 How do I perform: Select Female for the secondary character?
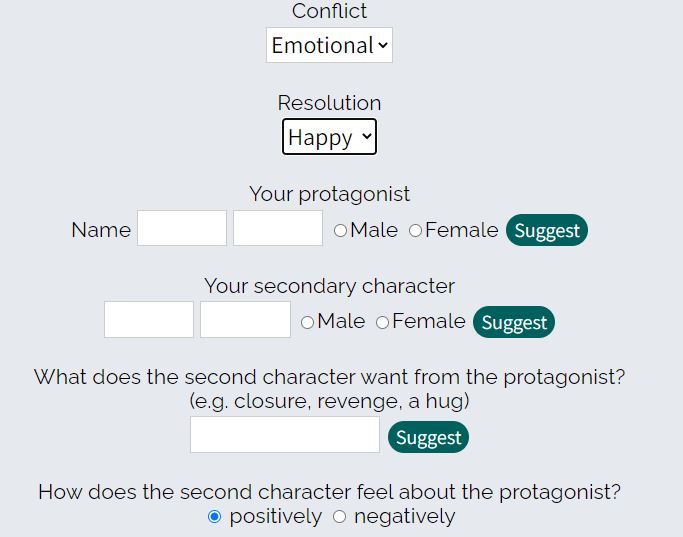click(383, 322)
